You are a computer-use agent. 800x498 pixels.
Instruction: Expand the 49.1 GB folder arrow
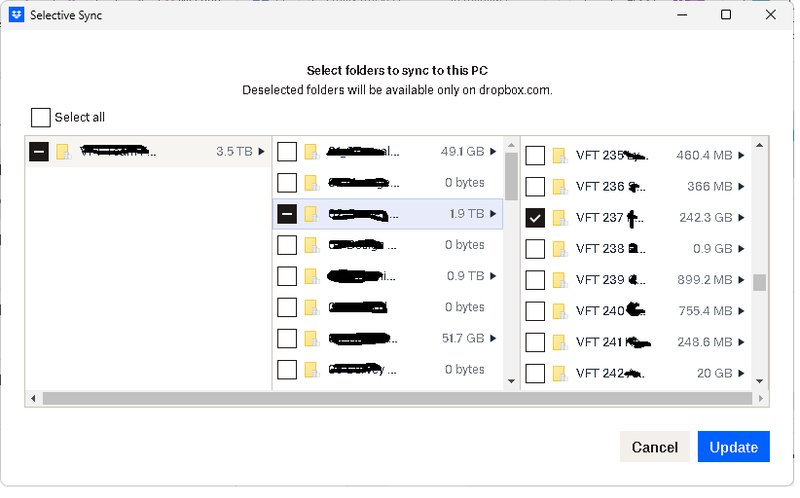tap(493, 152)
